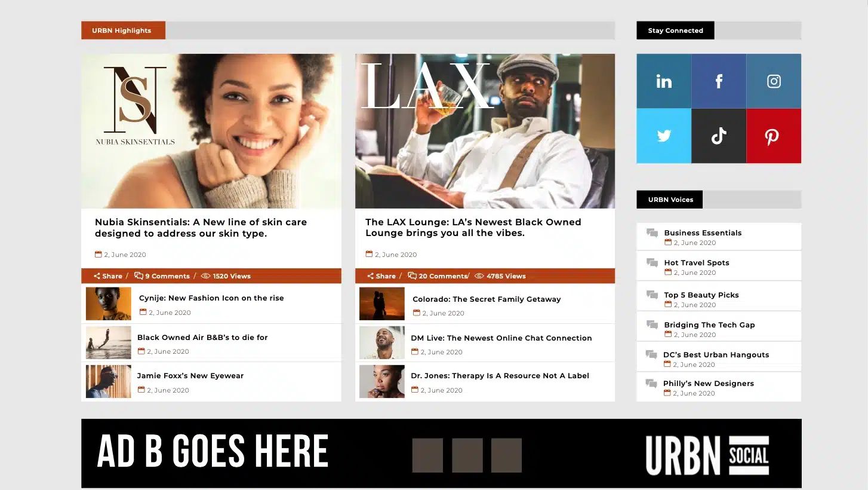Click the LAX lounge featured image
Screen dimensions: 868x490
pos(485,131)
